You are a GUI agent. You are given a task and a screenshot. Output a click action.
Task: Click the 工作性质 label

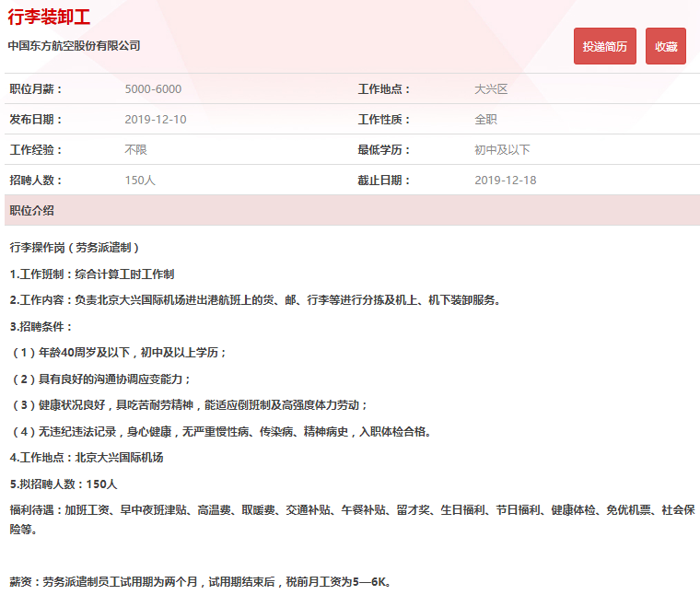pos(384,119)
